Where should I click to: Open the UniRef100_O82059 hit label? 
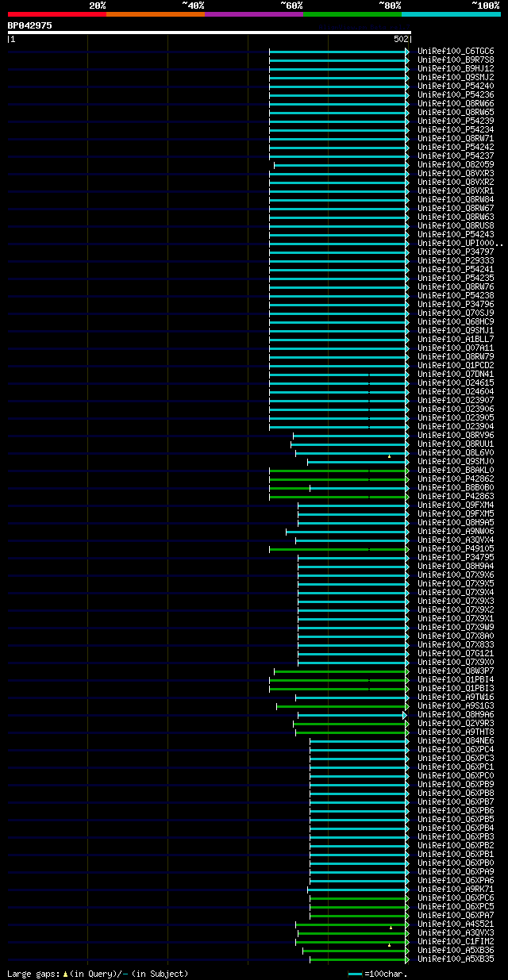point(456,164)
